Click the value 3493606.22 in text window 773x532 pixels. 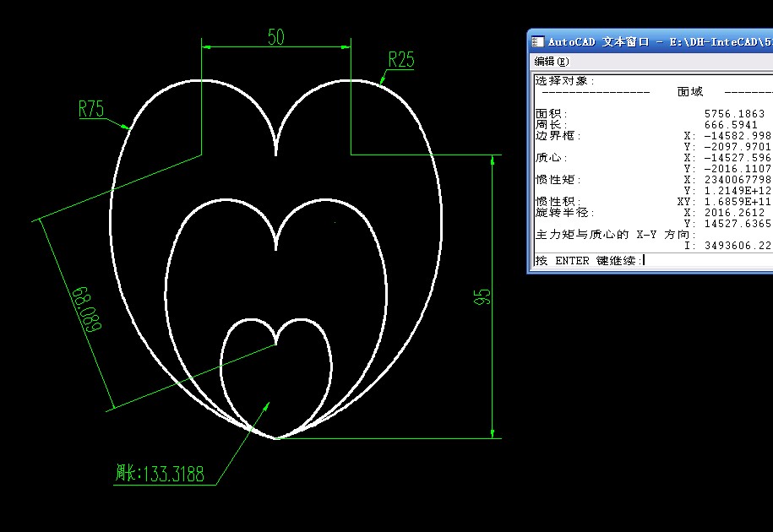pos(738,245)
